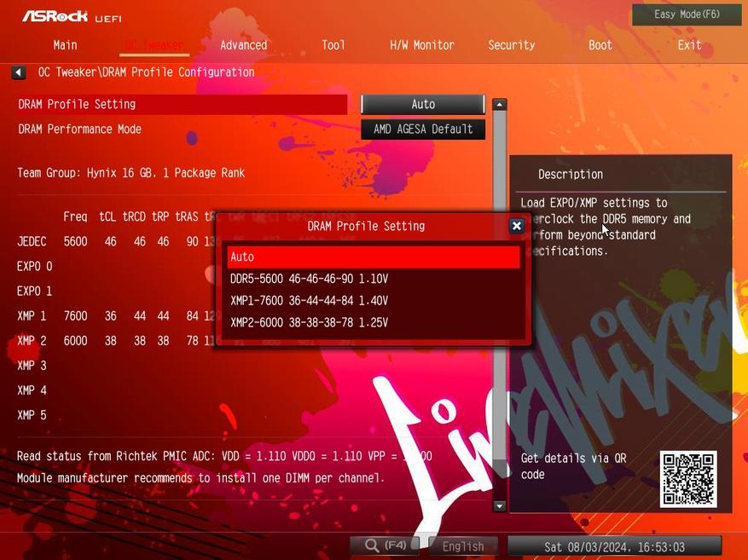Click the XMP 3 row label
The image size is (748, 560).
[32, 366]
